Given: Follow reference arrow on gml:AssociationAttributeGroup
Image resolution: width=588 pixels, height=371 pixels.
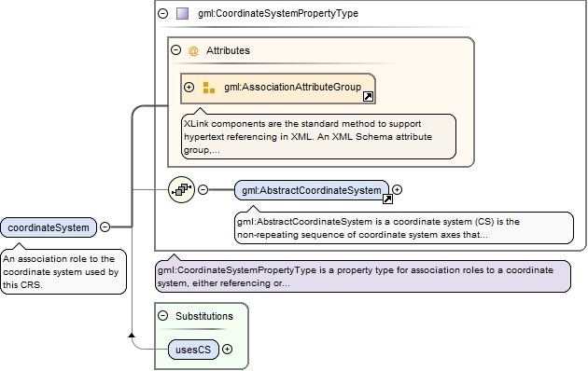Looking at the screenshot, I should coord(368,97).
